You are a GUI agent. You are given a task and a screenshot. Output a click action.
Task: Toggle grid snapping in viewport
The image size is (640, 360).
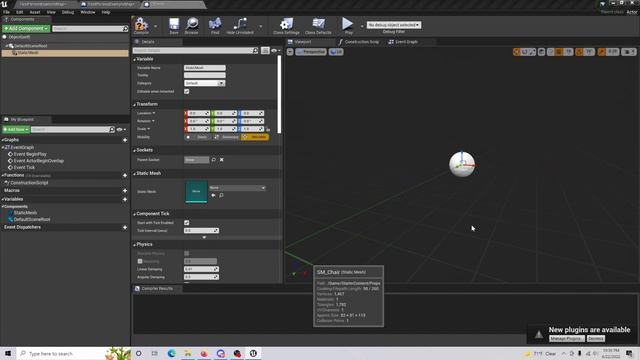[x=559, y=52]
